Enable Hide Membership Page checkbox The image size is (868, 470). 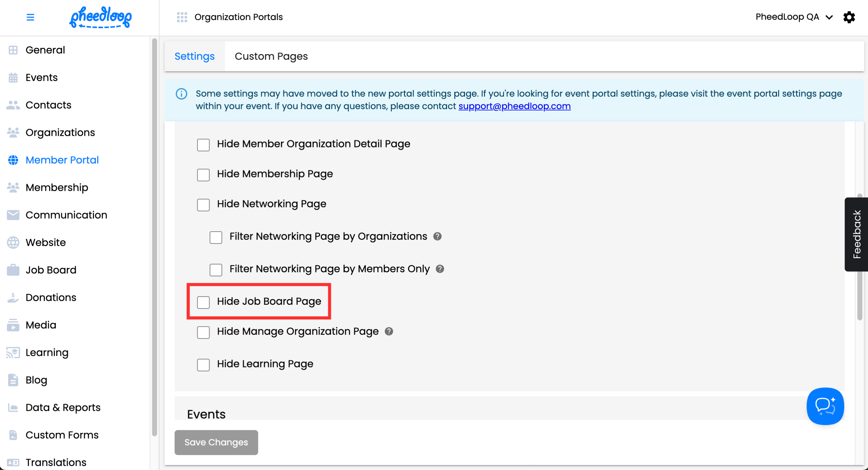coord(203,175)
